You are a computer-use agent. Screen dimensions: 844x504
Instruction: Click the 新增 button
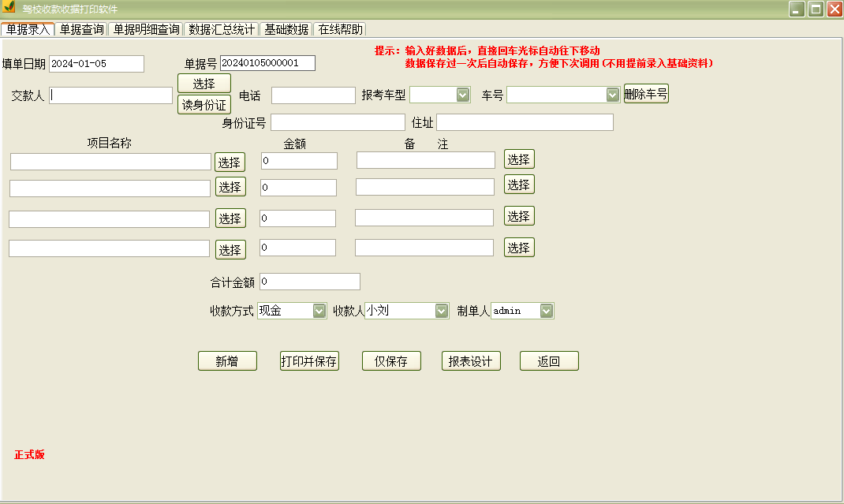[x=227, y=360]
